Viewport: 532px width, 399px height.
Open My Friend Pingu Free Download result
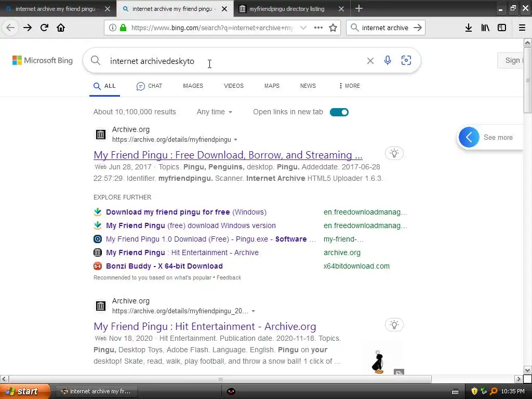(228, 155)
